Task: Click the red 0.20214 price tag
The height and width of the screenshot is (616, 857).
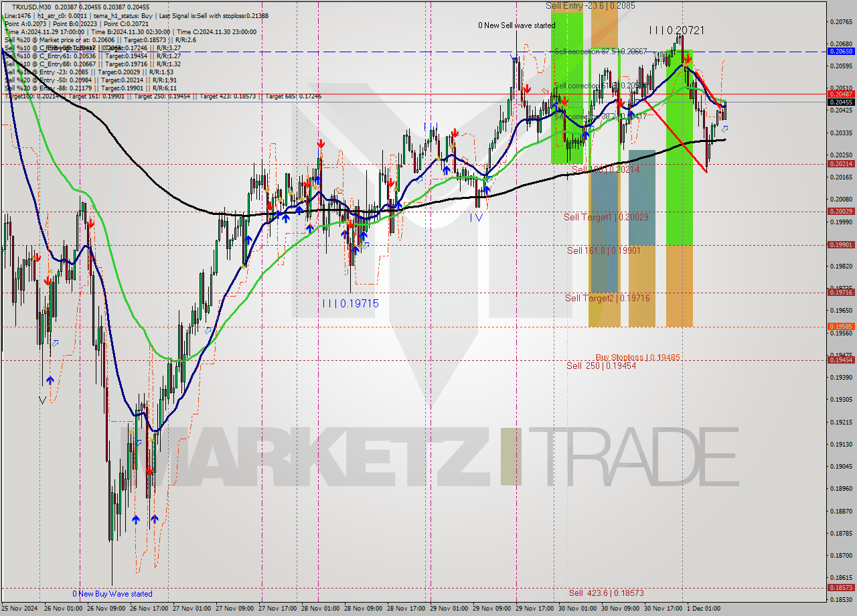Action: click(841, 163)
